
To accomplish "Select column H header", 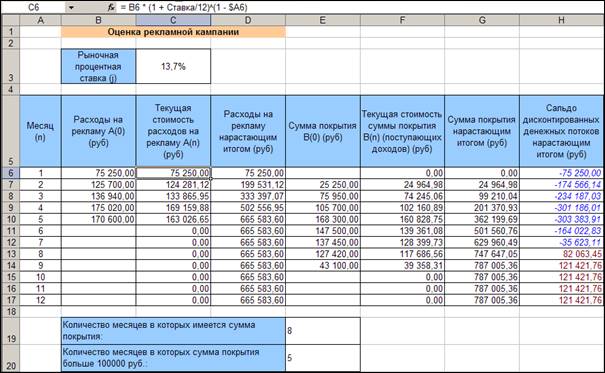I will (x=561, y=20).
